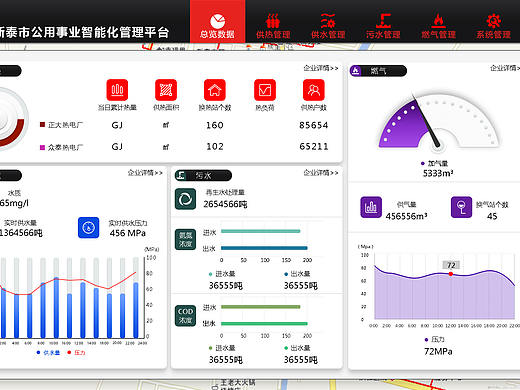
Task: Click the purple gas gauge needle
Action: (426, 122)
